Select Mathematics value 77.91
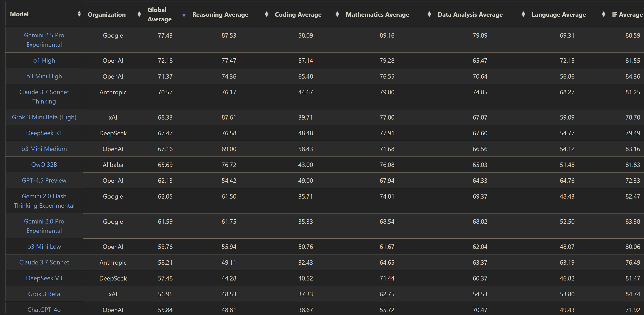This screenshot has height=315, width=644. (x=387, y=133)
